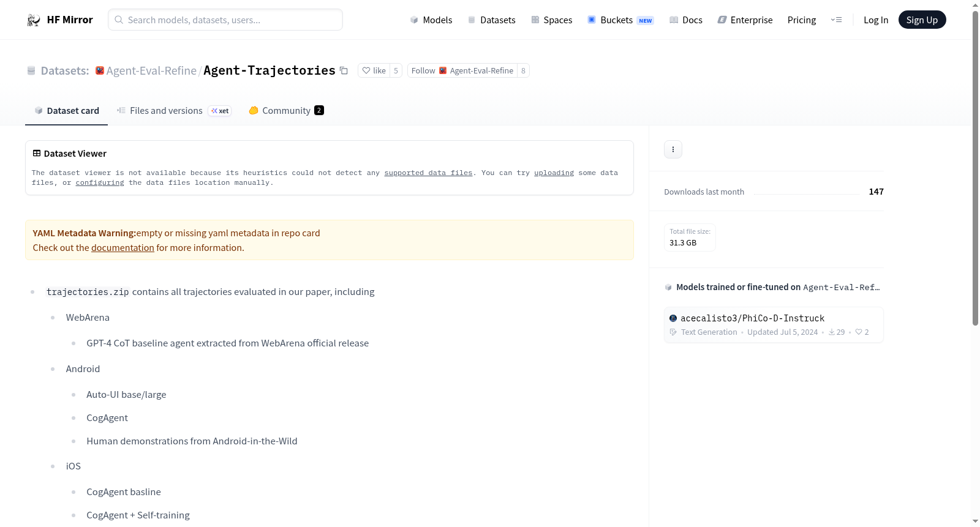Open the follower count of 8
Screen dimensions: 980x527
click(523, 71)
